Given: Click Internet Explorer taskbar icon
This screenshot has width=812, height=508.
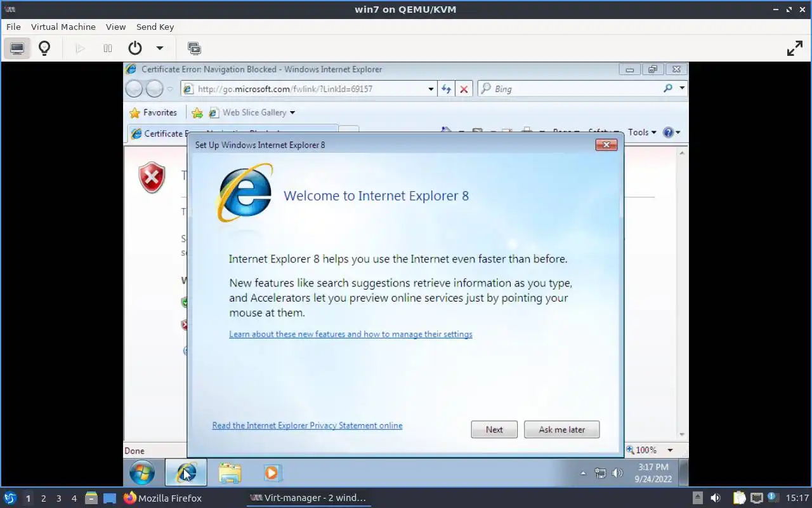Looking at the screenshot, I should 186,473.
